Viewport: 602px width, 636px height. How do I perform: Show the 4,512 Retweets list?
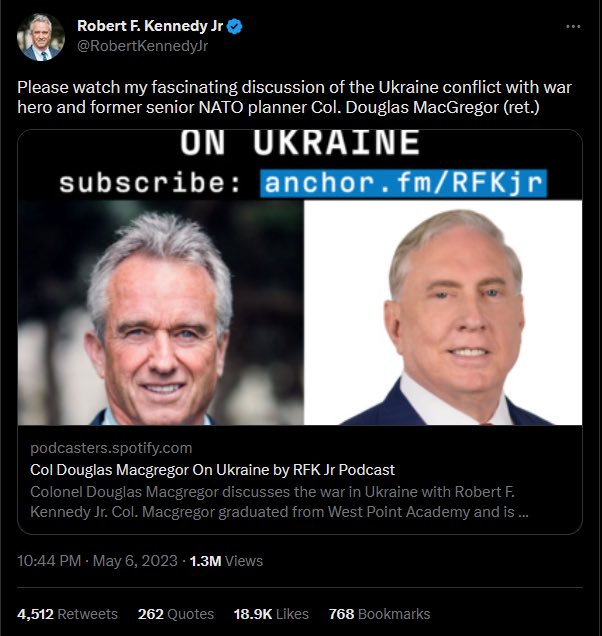(x=67, y=614)
